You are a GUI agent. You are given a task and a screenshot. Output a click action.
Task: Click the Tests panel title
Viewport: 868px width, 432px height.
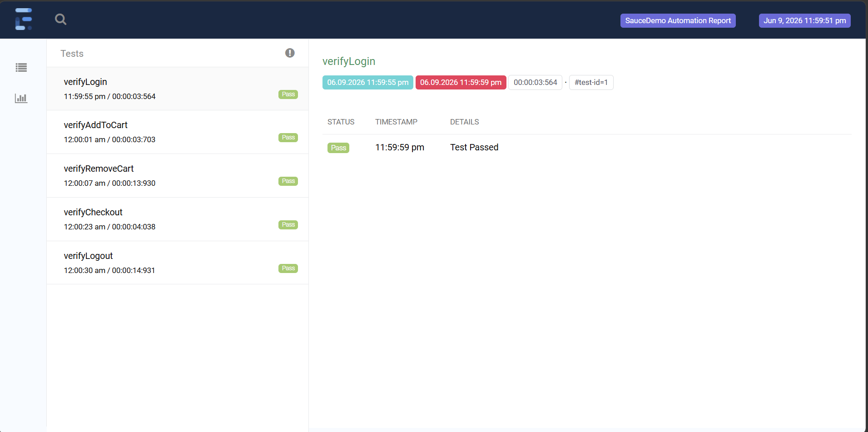pos(72,54)
